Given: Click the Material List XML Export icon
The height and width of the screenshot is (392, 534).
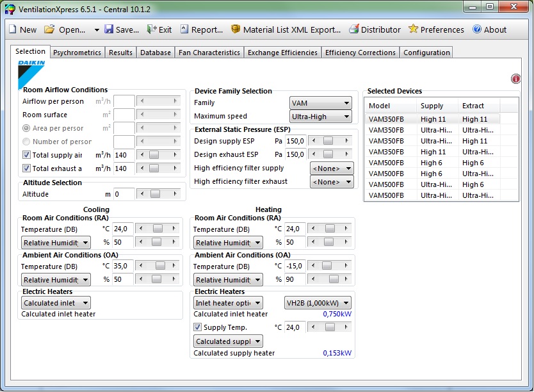Looking at the screenshot, I should tap(236, 29).
